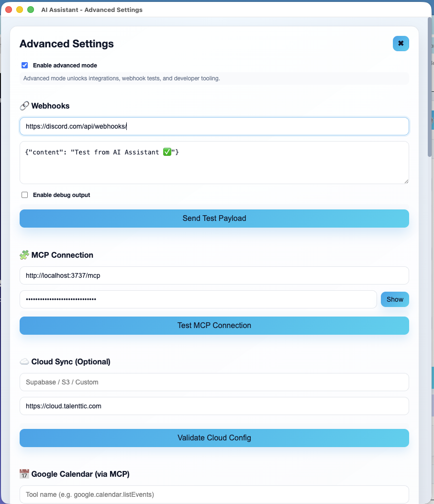The width and height of the screenshot is (434, 504).
Task: Disable the Enable advanced mode checkbox
Action: point(24,65)
